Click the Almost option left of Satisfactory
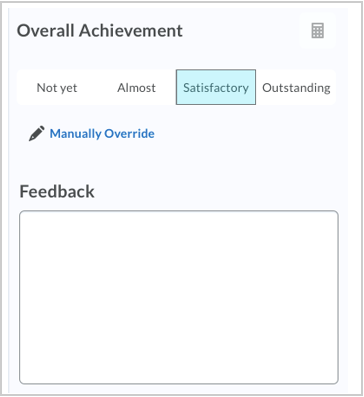Image resolution: width=364 pixels, height=397 pixels. pos(136,88)
